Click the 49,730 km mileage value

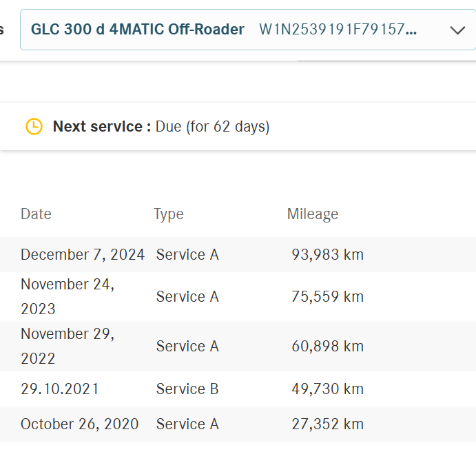click(328, 389)
